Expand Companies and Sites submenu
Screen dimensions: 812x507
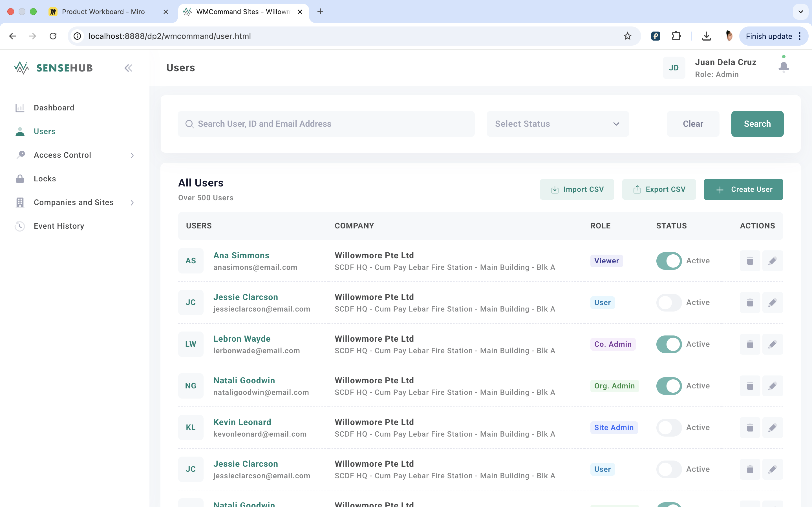click(132, 203)
